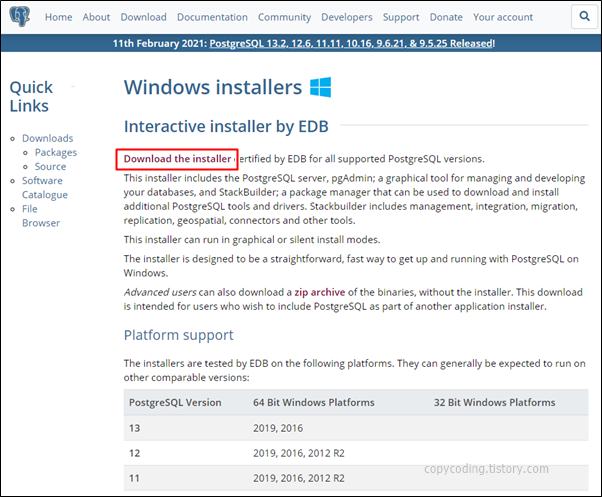Click the Windows logo beside the heading
This screenshot has height=497, width=602.
coord(321,87)
